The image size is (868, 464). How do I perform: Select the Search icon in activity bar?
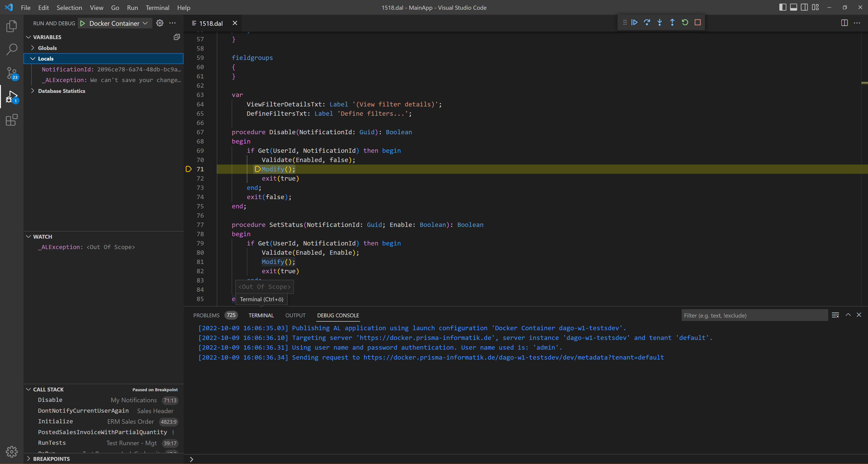coord(12,49)
